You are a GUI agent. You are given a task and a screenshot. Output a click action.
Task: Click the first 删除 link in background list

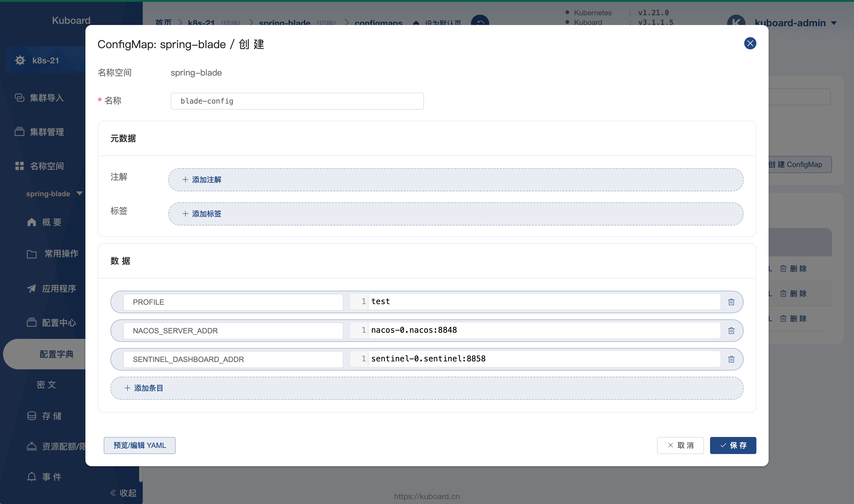[x=793, y=269]
